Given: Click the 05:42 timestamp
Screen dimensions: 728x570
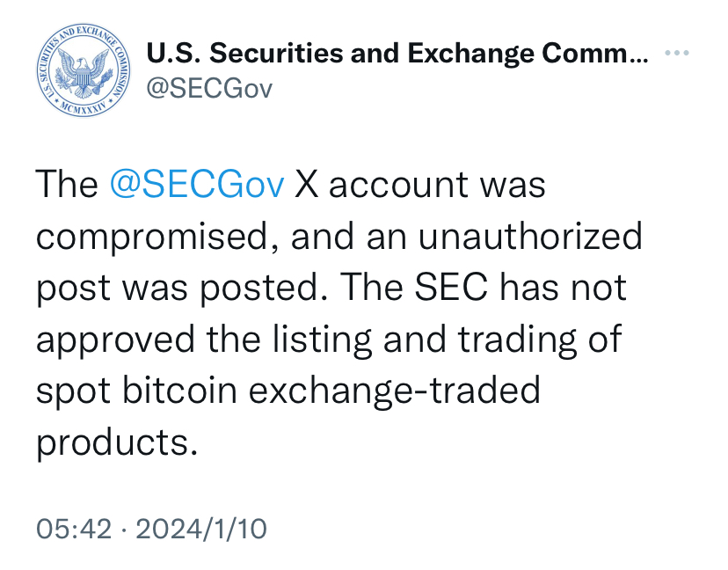Looking at the screenshot, I should click(x=74, y=529).
